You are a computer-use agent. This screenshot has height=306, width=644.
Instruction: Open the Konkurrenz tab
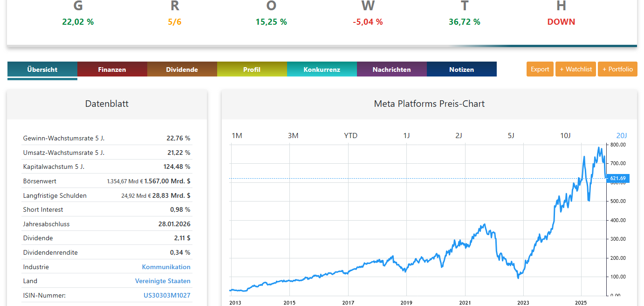point(322,70)
